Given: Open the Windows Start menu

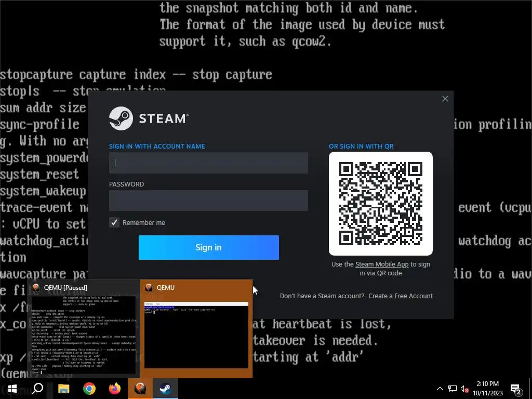Looking at the screenshot, I should (12, 389).
